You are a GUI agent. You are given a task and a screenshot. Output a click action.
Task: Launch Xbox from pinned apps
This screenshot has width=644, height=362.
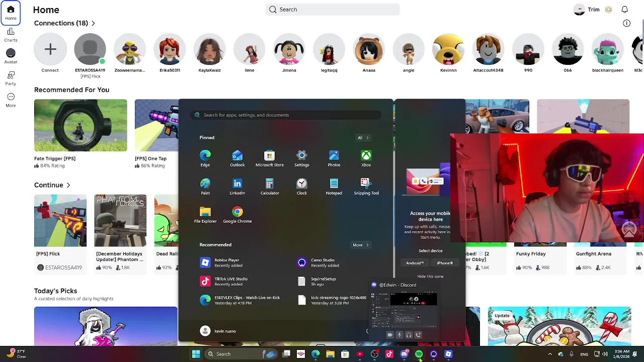(366, 158)
